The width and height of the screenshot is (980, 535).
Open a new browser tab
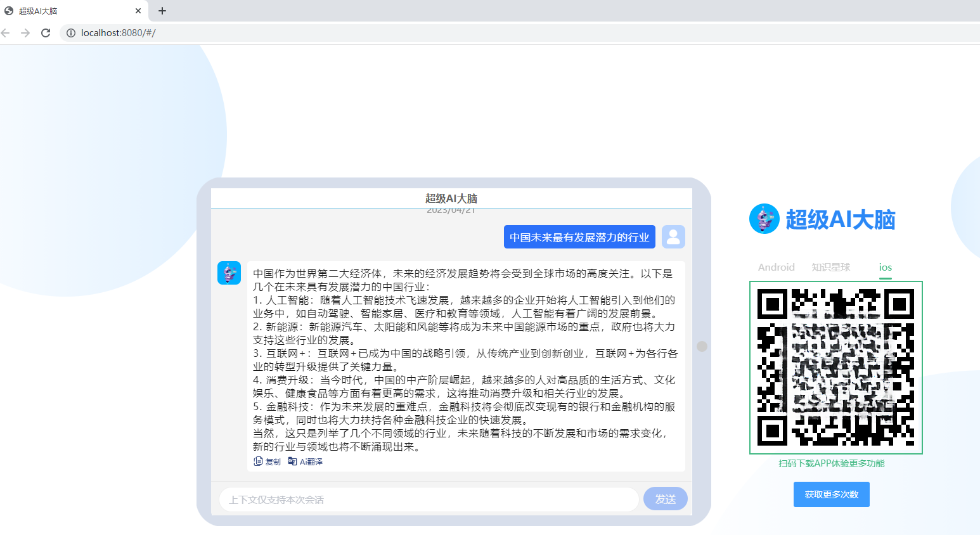(161, 11)
